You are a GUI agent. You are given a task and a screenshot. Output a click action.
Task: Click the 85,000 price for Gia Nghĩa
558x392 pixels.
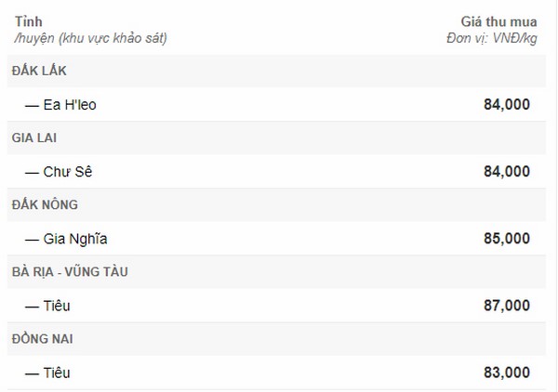tap(507, 239)
